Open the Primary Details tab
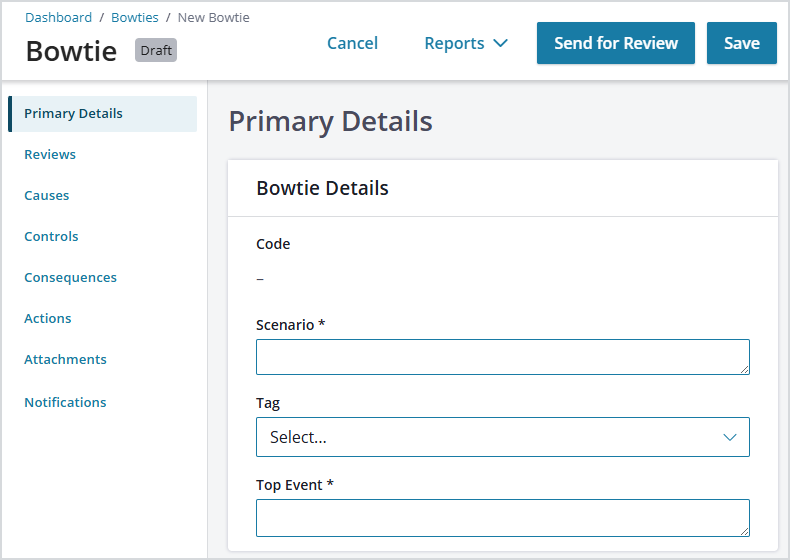Screen dimensions: 790x560 pyautogui.click(x=103, y=114)
